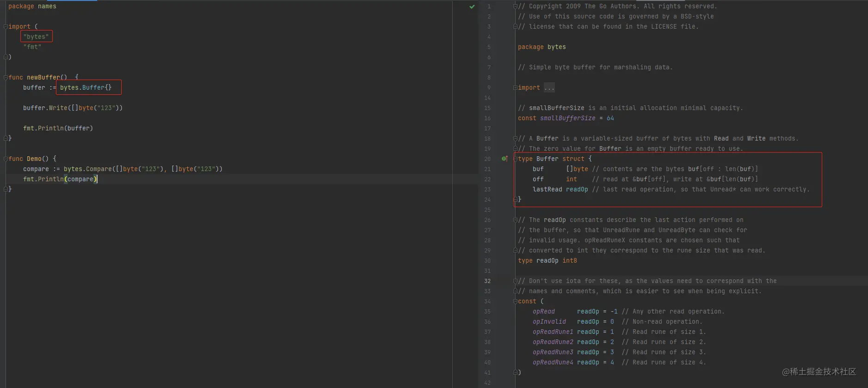Collapse the const block fold at line 34
The image size is (868, 388).
tap(515, 302)
